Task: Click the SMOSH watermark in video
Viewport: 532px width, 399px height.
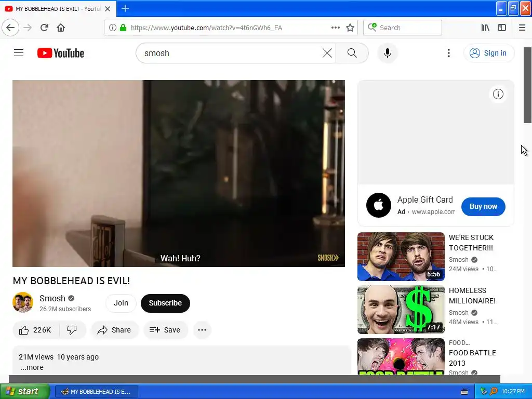Action: 328,258
